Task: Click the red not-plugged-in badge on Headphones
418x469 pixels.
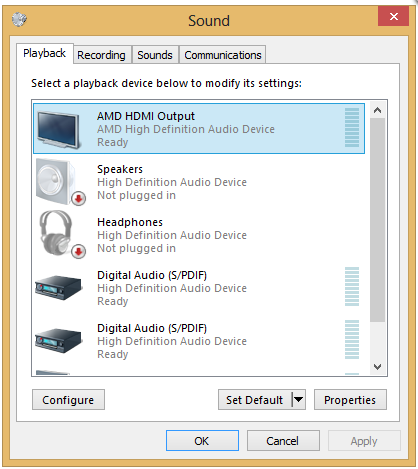Action: [x=78, y=252]
